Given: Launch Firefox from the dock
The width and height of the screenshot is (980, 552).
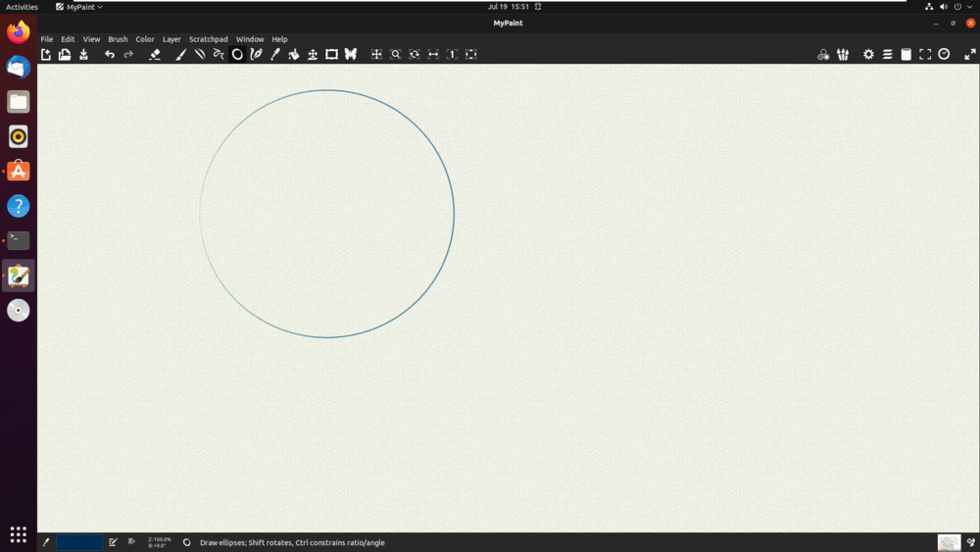Looking at the screenshot, I should click(x=18, y=32).
